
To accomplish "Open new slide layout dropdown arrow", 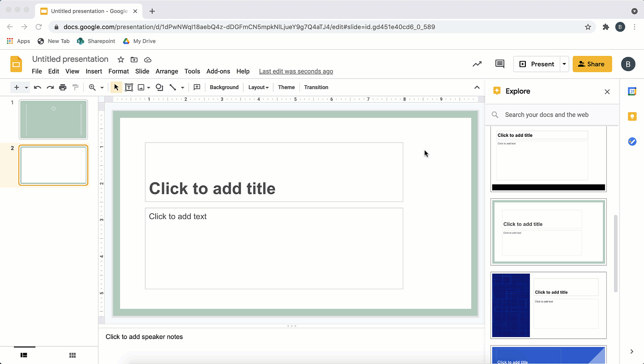I will coord(26,88).
